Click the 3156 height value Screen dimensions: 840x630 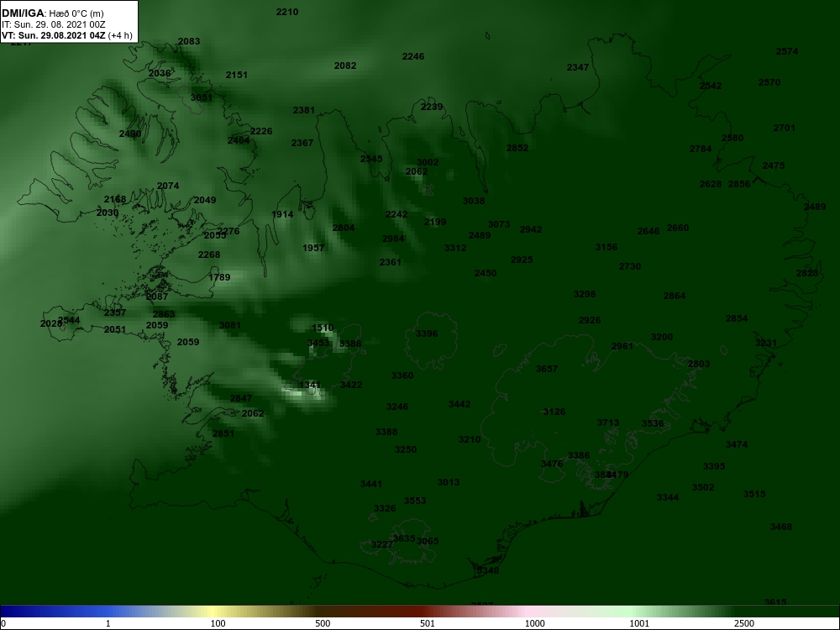click(606, 248)
